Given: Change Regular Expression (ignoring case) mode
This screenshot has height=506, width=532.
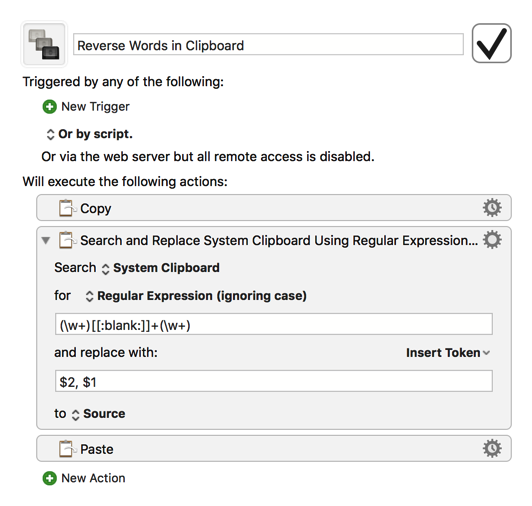Looking at the screenshot, I should (196, 296).
